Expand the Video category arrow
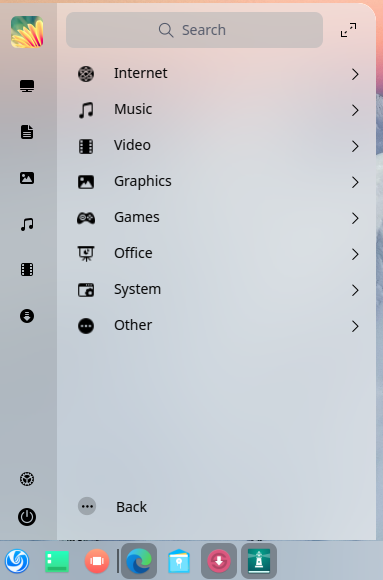The height and width of the screenshot is (580, 383). coord(355,146)
